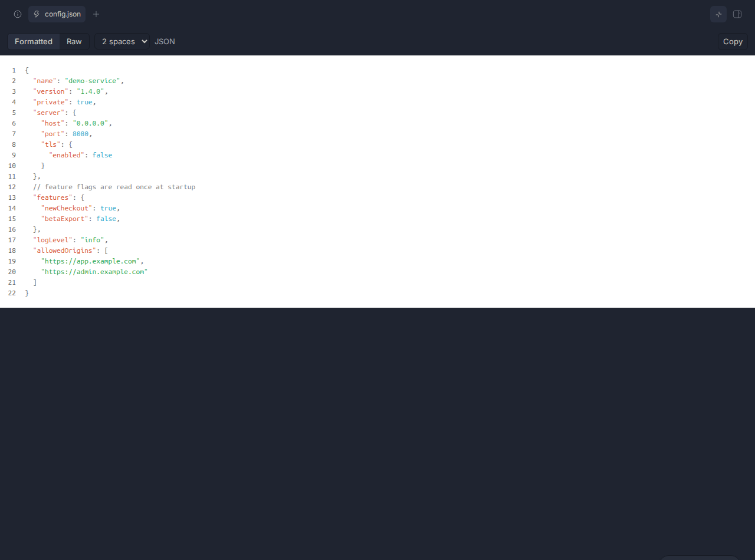This screenshot has width=755, height=560.
Task: Click the feature flags comment line
Action: (114, 187)
